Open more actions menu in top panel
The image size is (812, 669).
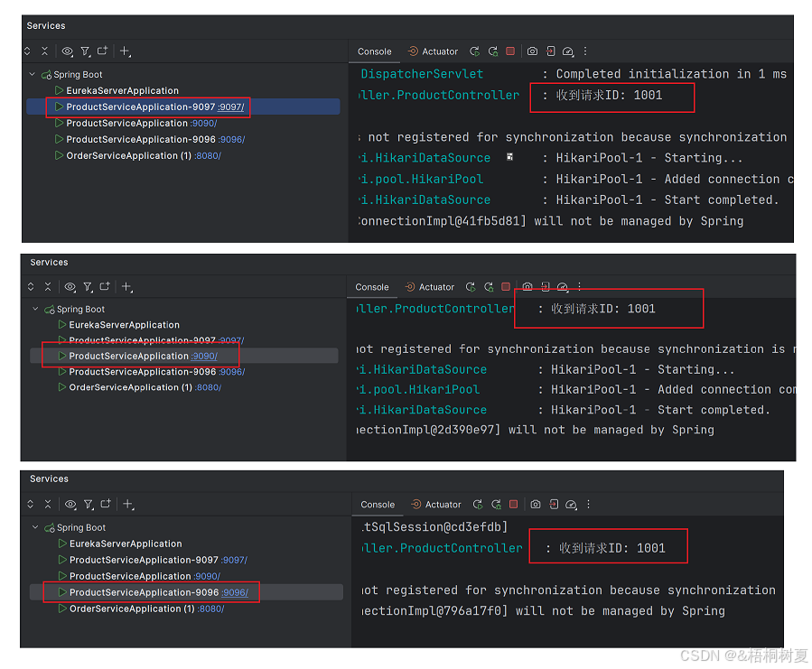tap(585, 51)
